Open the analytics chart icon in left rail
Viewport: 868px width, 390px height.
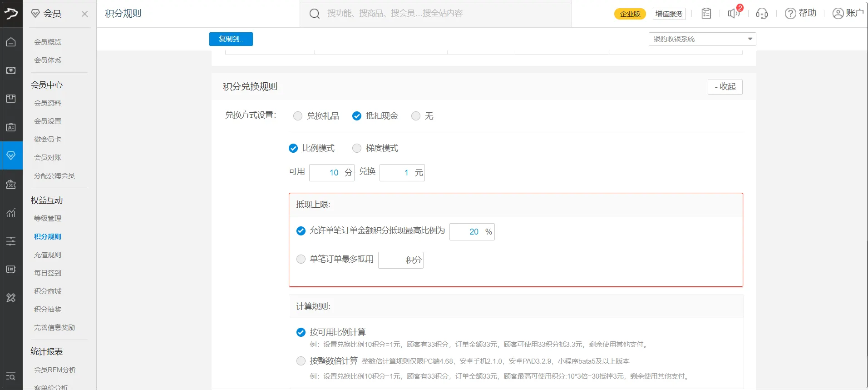click(x=11, y=212)
